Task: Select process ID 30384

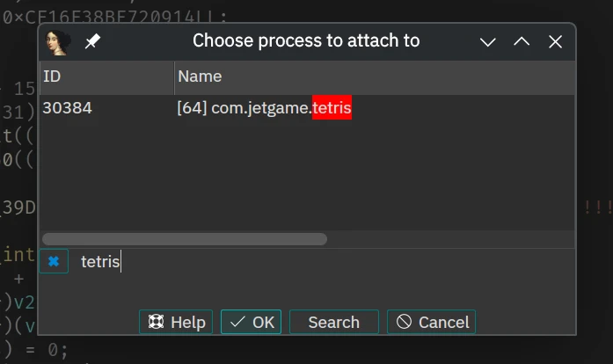Action: pos(67,108)
